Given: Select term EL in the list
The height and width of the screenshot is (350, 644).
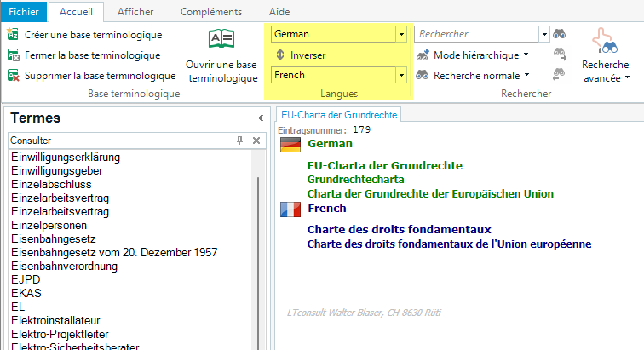Looking at the screenshot, I should coord(18,307).
